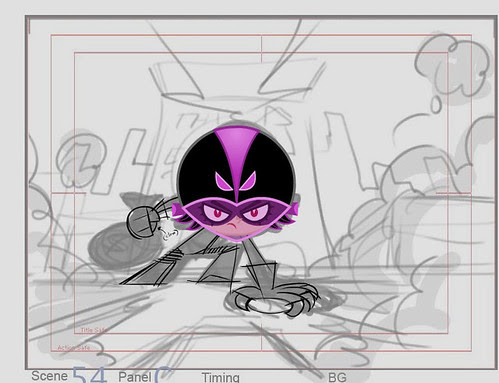Click the Timing label field
This screenshot has height=383, width=499.
(221, 378)
